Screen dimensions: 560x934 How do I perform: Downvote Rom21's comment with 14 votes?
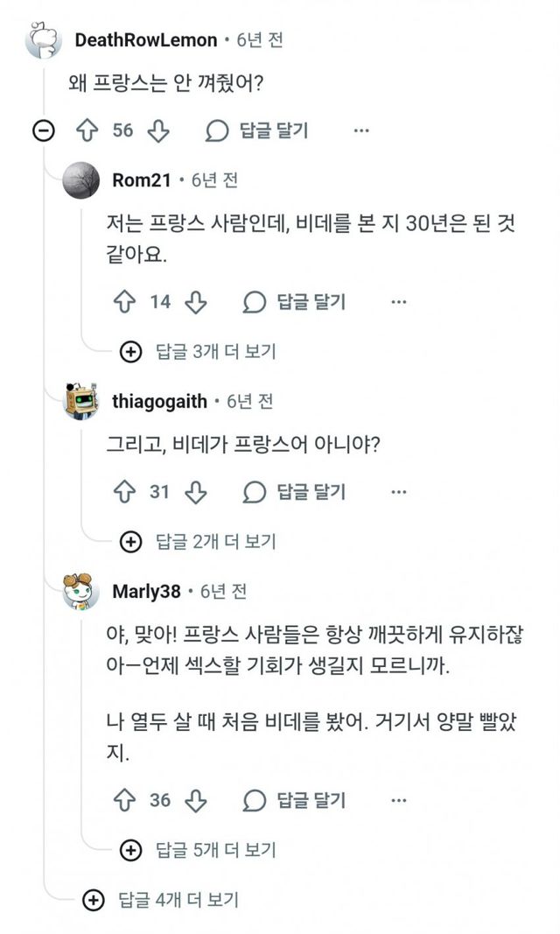pos(195,302)
